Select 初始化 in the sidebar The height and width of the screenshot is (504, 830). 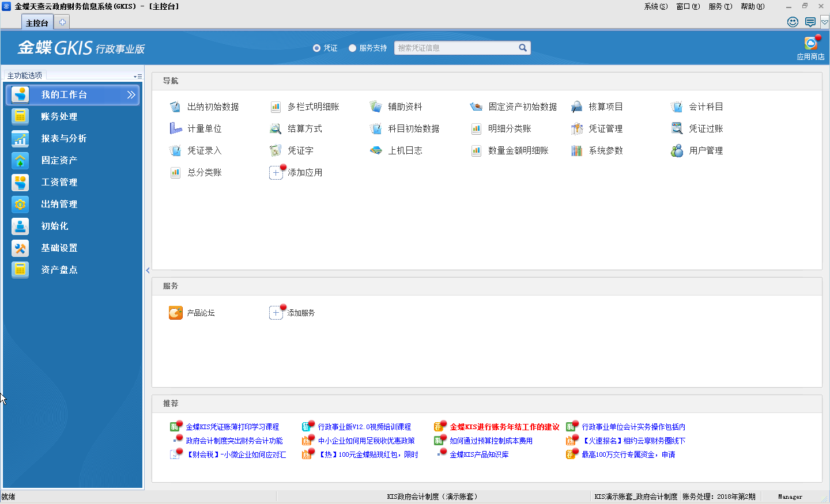73,226
